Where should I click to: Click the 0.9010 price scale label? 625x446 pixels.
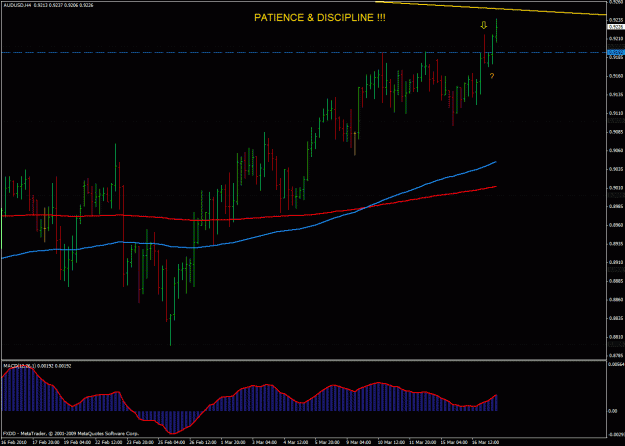[616, 188]
